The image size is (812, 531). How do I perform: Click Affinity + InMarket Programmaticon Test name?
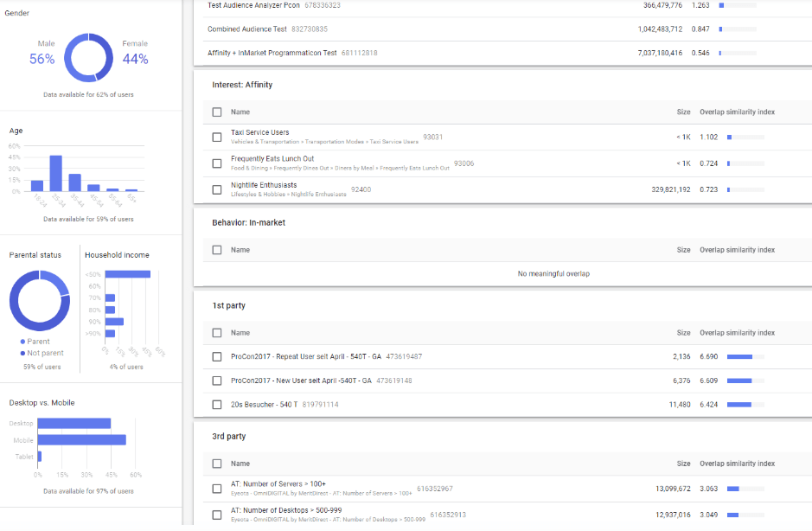click(x=272, y=53)
